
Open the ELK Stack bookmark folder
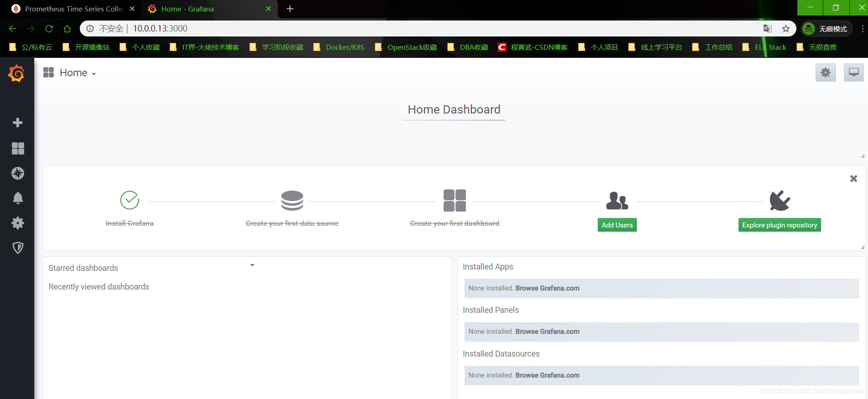coord(765,47)
